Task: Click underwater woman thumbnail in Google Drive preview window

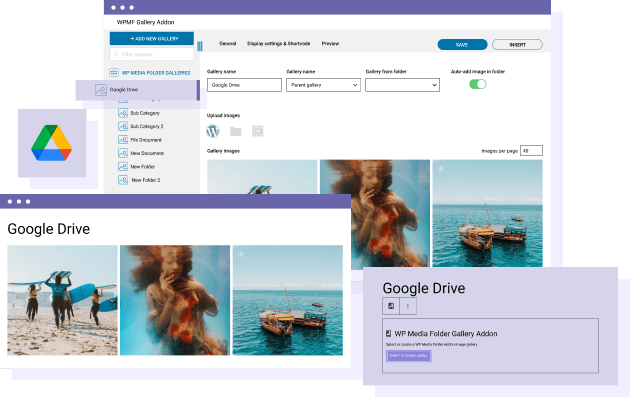Action: pos(175,300)
